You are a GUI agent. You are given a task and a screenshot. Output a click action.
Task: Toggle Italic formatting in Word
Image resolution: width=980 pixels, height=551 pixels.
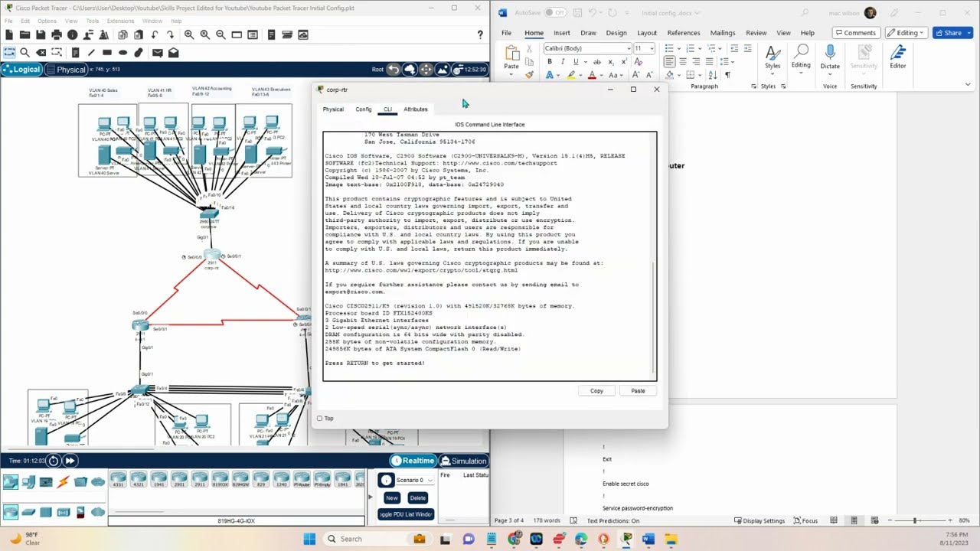(x=562, y=62)
